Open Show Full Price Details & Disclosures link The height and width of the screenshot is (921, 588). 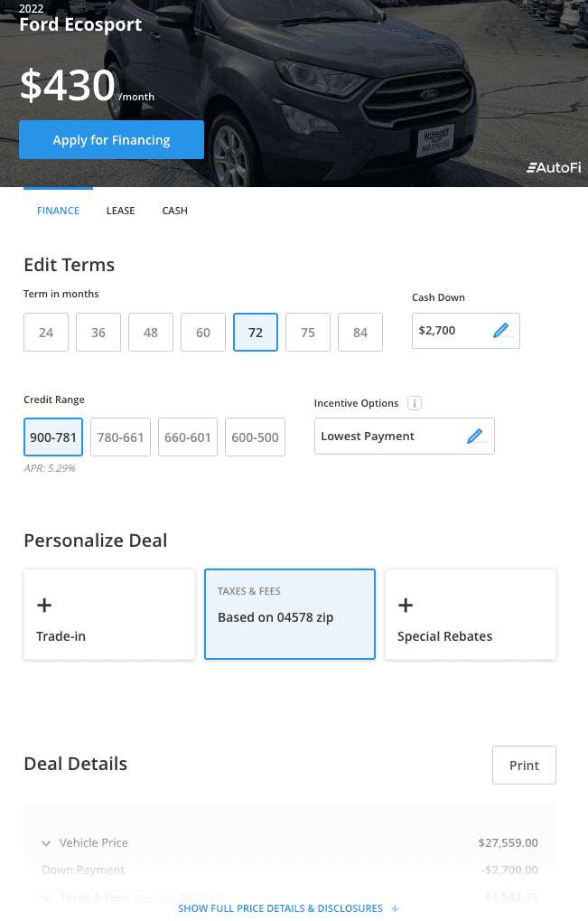[281, 908]
